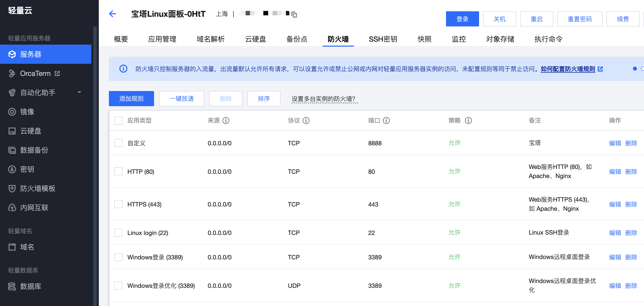644x306 pixels.
Task: Open the 监控 tab
Action: pyautogui.click(x=459, y=39)
